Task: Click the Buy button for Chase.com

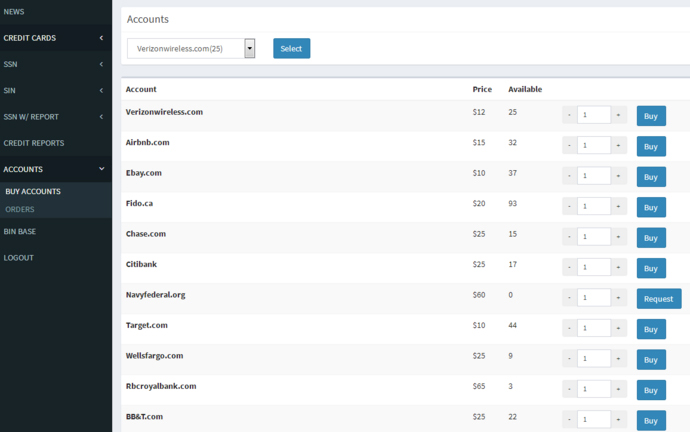Action: click(x=651, y=238)
